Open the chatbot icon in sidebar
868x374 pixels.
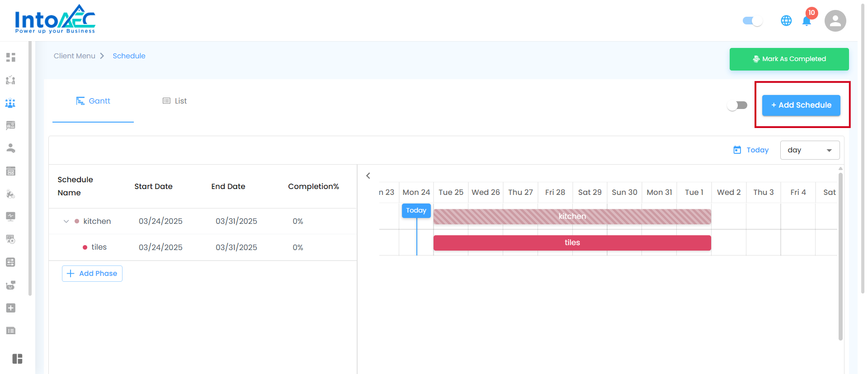pyautogui.click(x=11, y=285)
